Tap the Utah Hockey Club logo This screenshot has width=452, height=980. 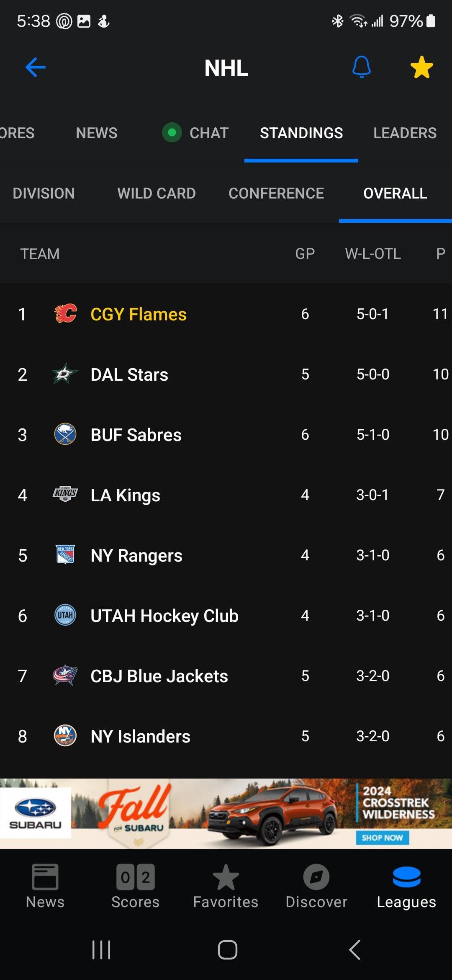[x=65, y=615]
